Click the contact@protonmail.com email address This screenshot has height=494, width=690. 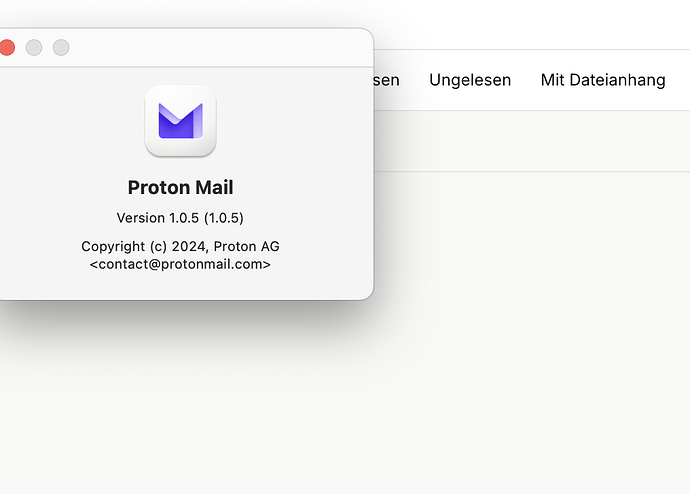click(180, 265)
